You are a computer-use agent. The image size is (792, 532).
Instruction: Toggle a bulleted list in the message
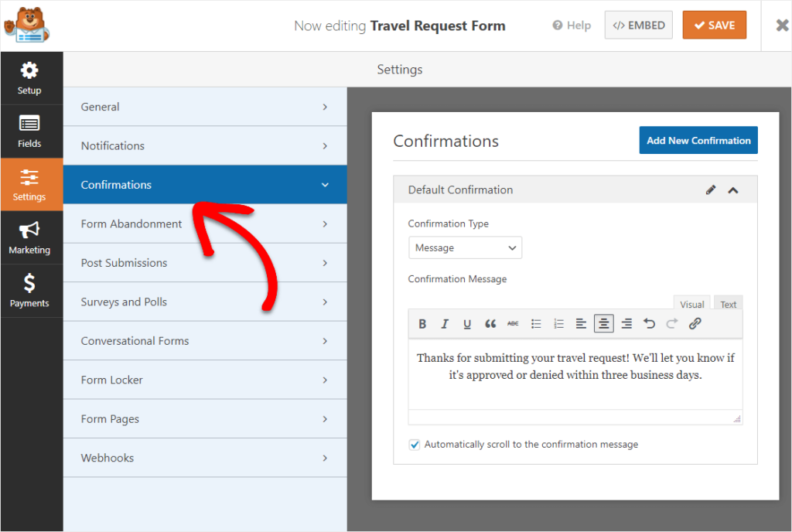coord(536,323)
